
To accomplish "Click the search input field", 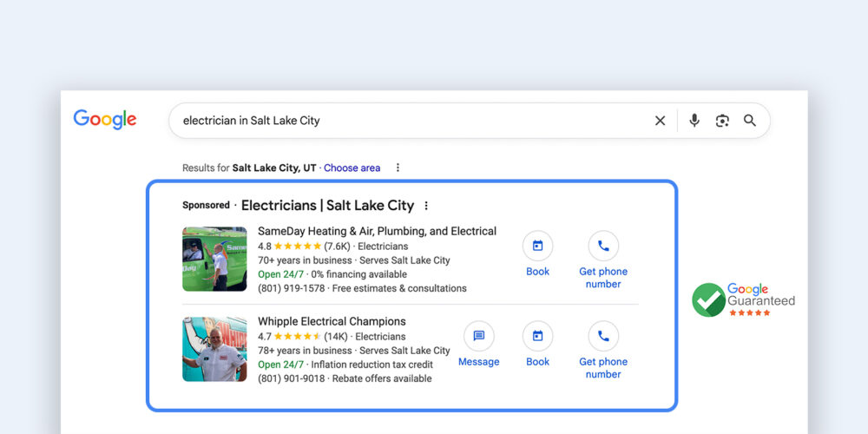I will tap(408, 121).
